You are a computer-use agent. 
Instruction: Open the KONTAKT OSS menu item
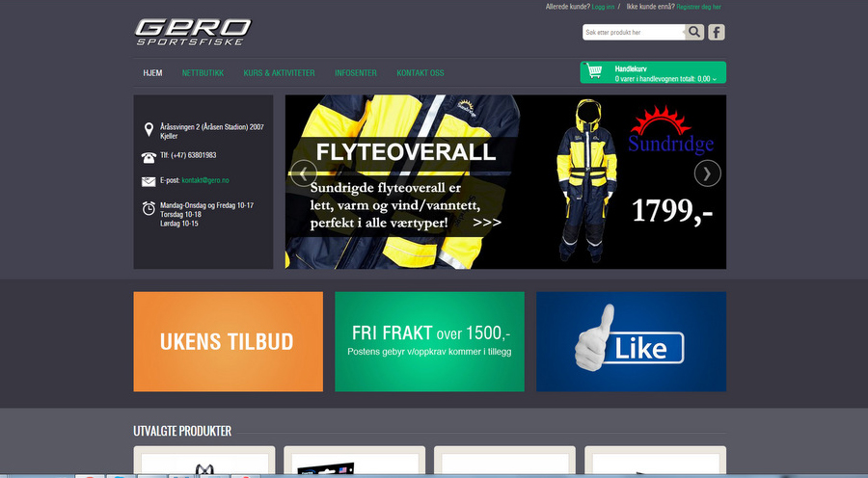click(420, 73)
